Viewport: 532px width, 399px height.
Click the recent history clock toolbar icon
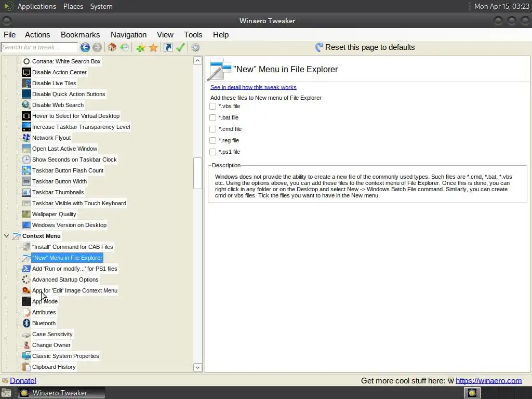(125, 47)
